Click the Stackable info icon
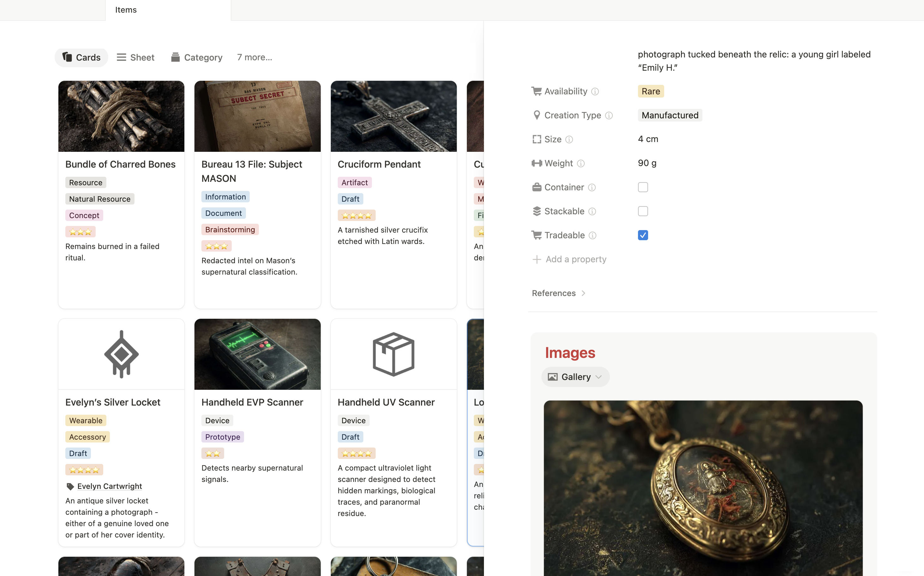Viewport: 924px width, 576px height. 592,211
